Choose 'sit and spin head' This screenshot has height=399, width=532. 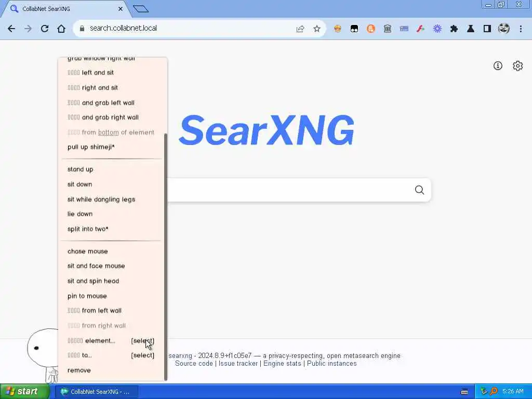[x=93, y=281]
